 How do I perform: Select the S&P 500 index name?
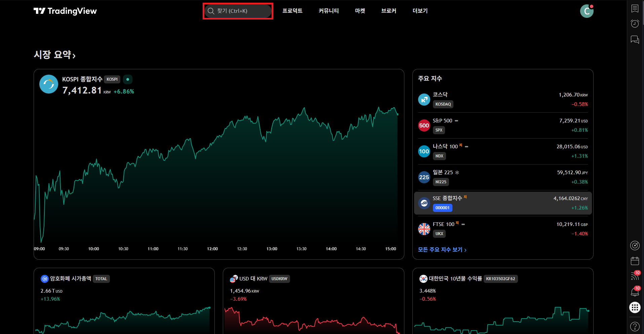(442, 120)
